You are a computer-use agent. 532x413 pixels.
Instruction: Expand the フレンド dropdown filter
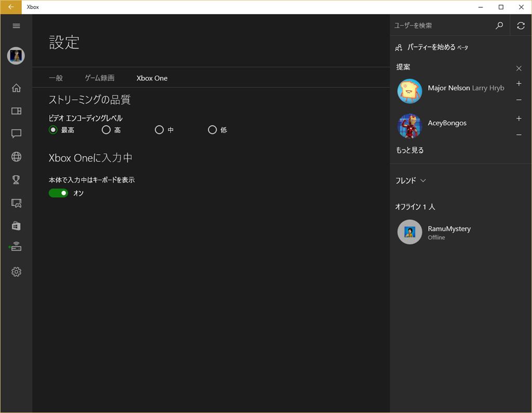410,181
